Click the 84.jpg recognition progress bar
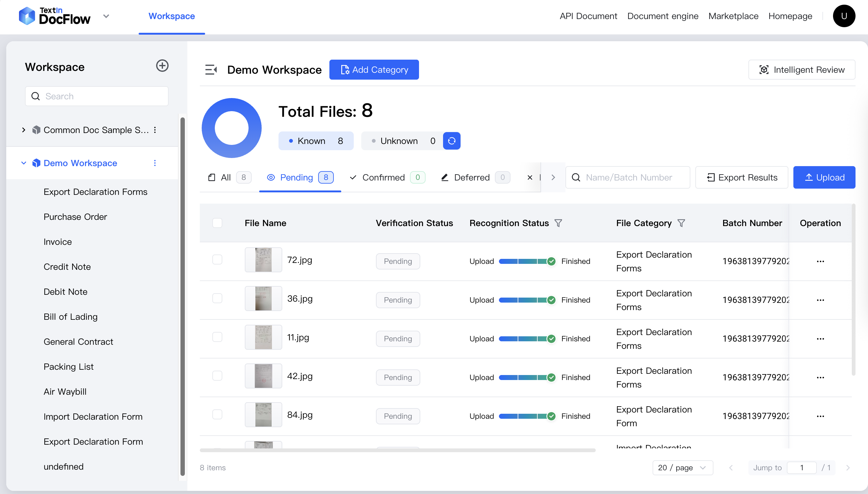 [523, 416]
